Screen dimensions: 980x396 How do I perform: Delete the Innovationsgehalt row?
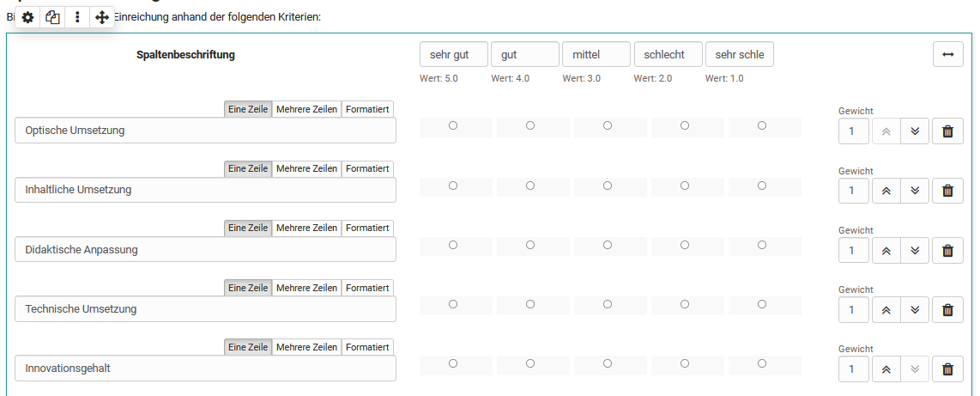(x=948, y=369)
